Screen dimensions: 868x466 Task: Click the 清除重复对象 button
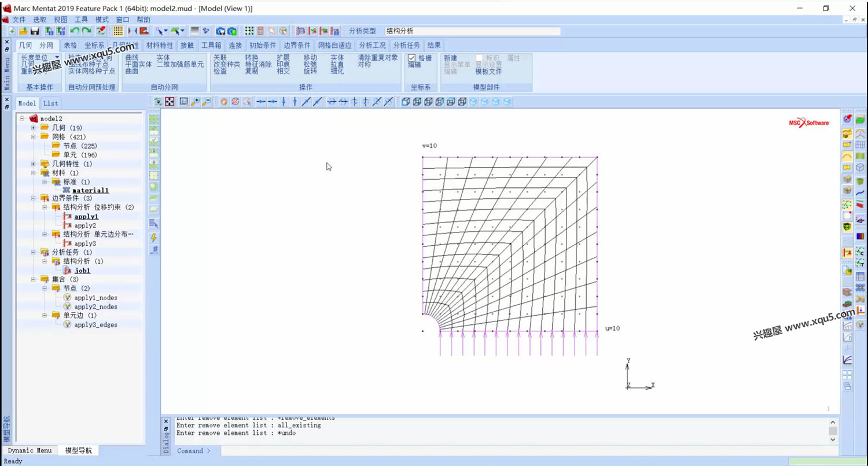tap(378, 58)
